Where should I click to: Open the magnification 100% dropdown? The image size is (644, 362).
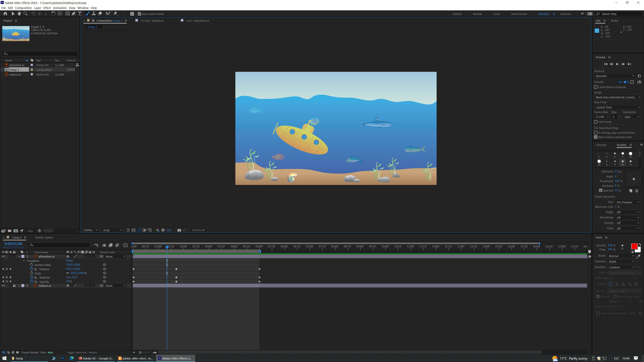(x=91, y=230)
